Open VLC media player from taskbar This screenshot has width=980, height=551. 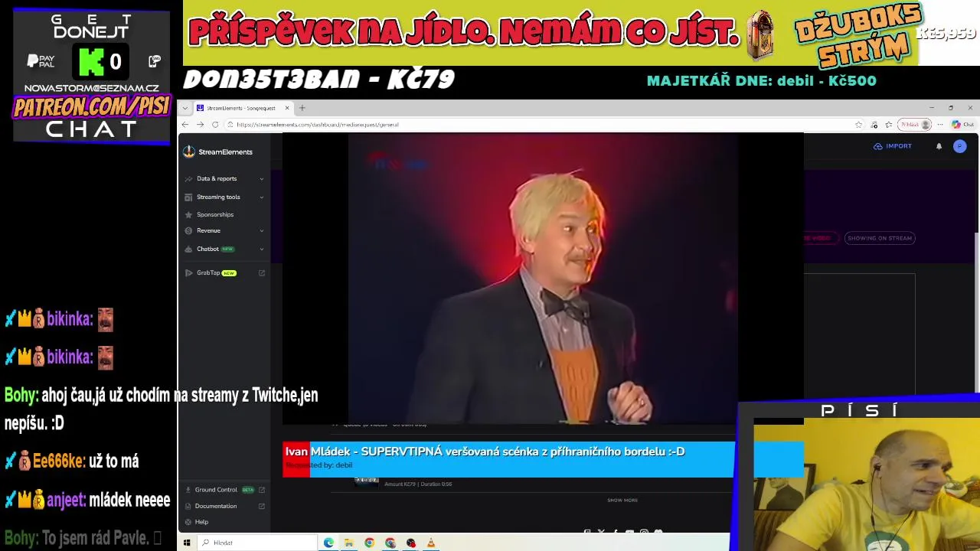click(x=431, y=543)
